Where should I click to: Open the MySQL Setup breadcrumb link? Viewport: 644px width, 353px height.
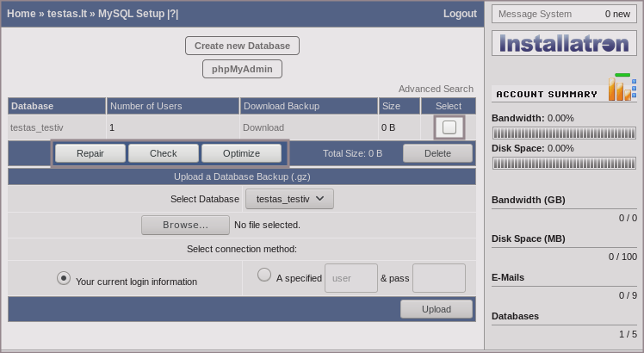tap(131, 14)
